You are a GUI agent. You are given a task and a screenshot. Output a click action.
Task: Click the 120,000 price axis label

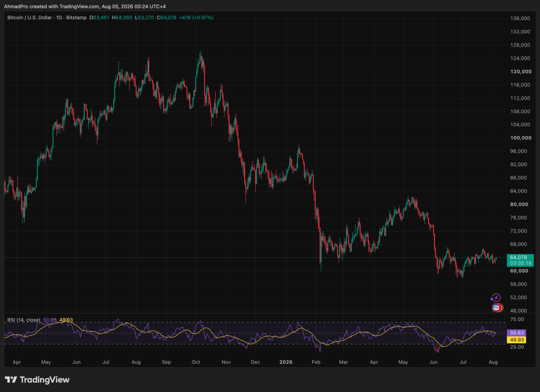[520, 72]
